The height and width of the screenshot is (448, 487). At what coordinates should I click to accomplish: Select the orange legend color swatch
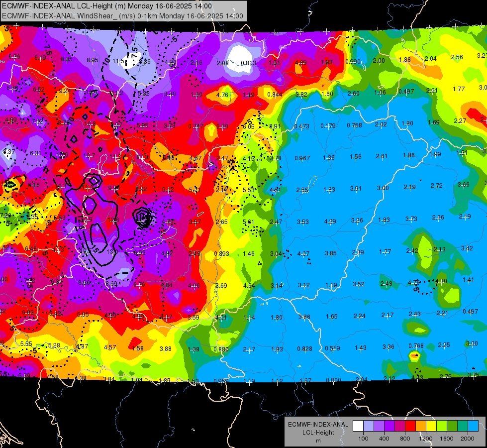point(421,426)
